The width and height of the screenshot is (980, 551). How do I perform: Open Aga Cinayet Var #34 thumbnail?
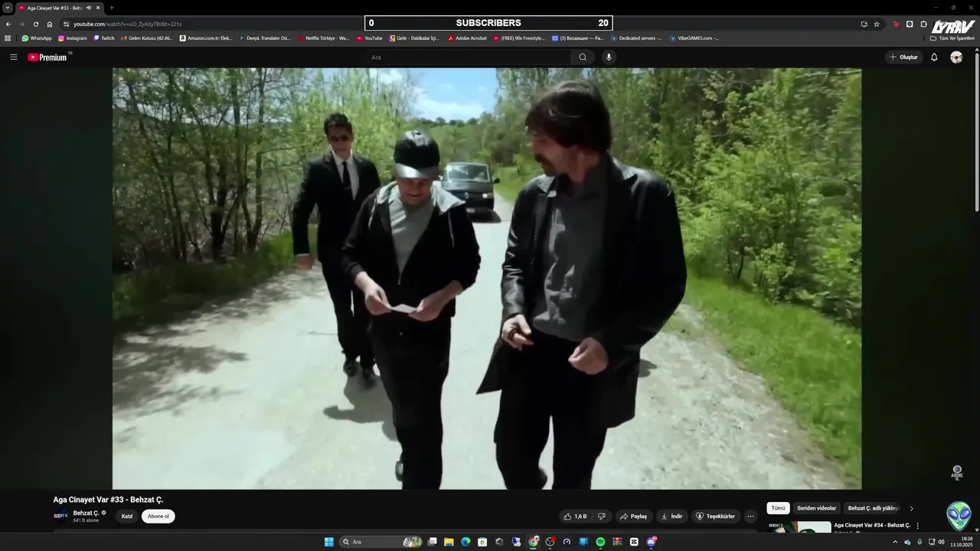click(x=799, y=527)
